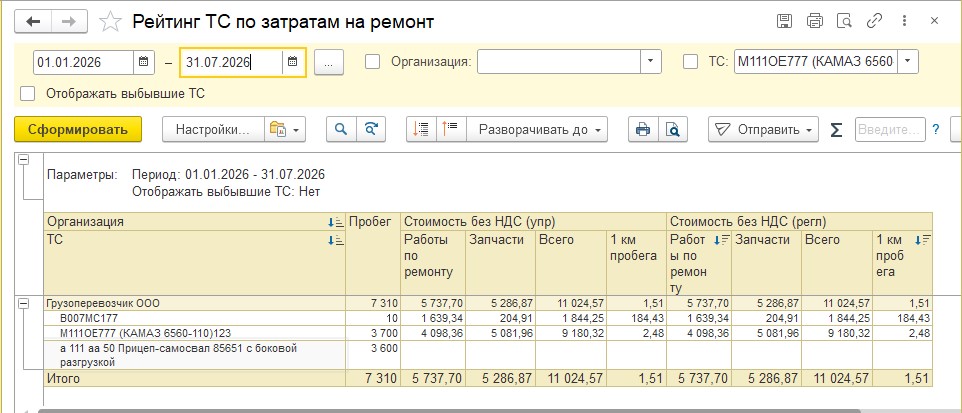Viewport: 962px width, 413px height.
Task: Click the Sigma sum icon
Action: pos(836,130)
